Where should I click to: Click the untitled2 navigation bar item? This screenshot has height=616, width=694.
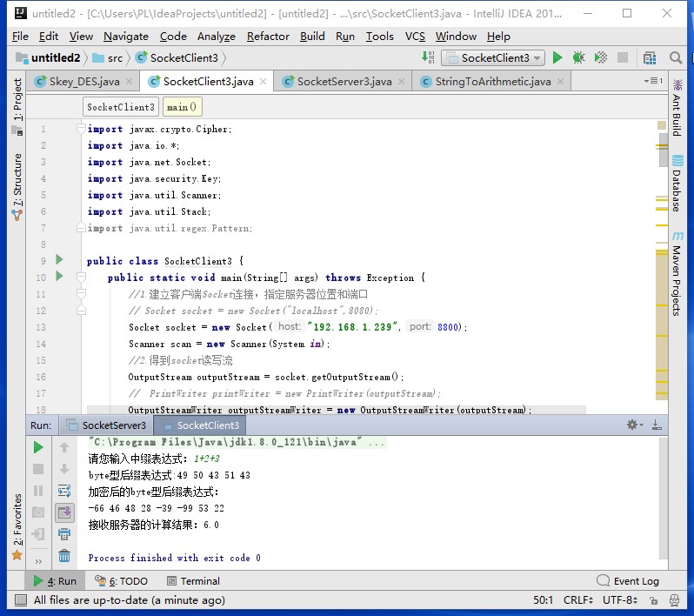pos(48,58)
